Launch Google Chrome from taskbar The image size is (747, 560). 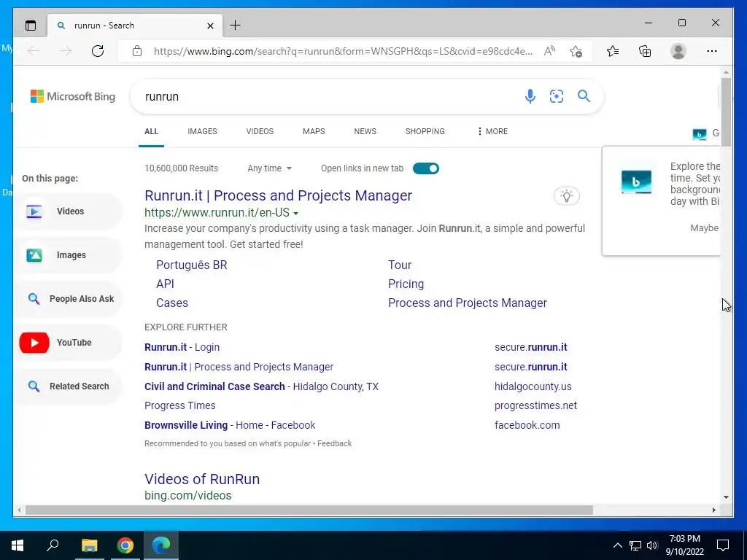(125, 545)
